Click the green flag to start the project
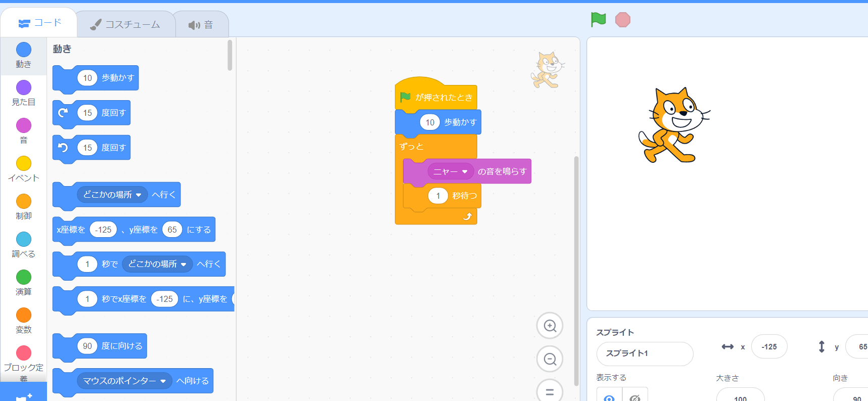This screenshot has height=401, width=868. point(599,20)
